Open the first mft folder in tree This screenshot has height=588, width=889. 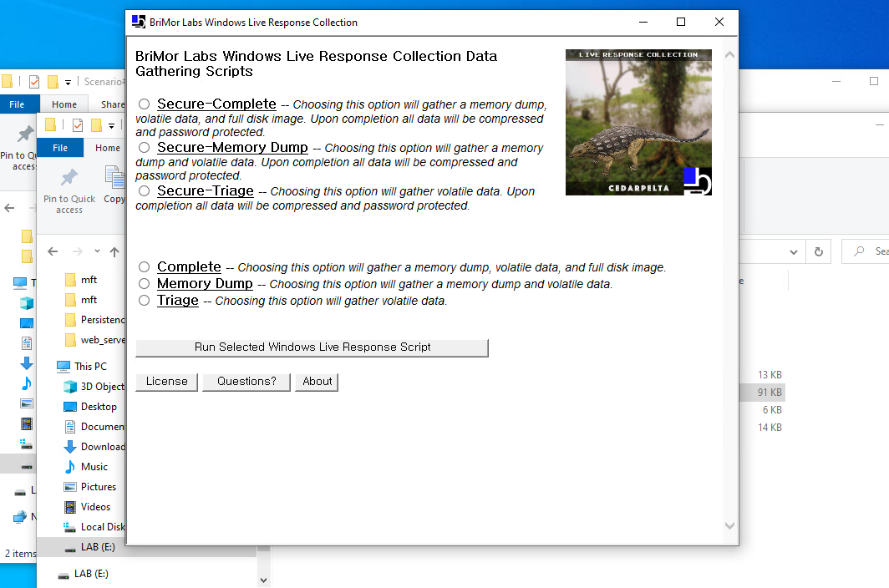click(x=89, y=280)
